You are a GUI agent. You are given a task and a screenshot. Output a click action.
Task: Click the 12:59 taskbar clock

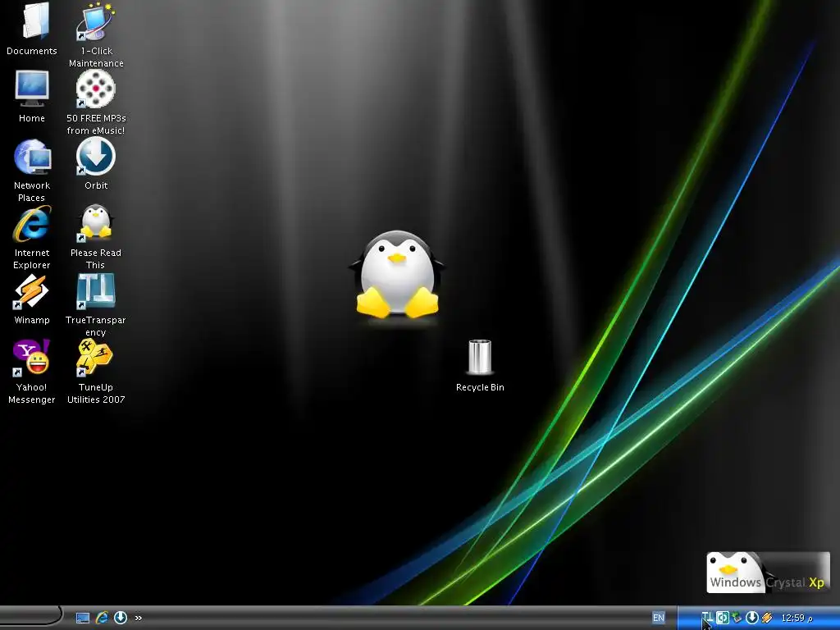(x=797, y=619)
